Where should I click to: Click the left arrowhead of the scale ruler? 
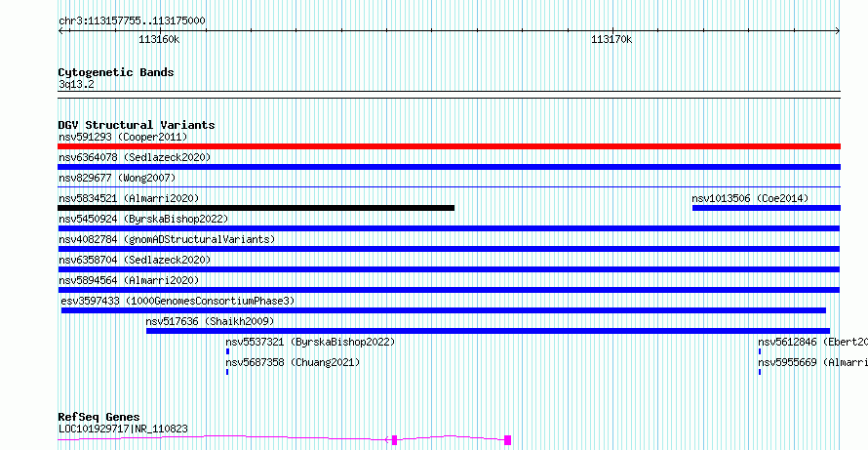(x=61, y=30)
